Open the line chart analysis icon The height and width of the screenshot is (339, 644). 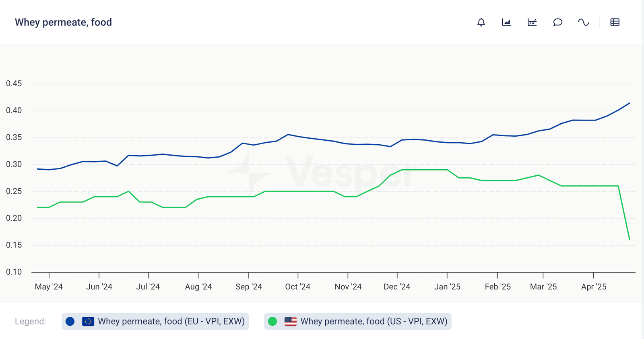tap(532, 22)
